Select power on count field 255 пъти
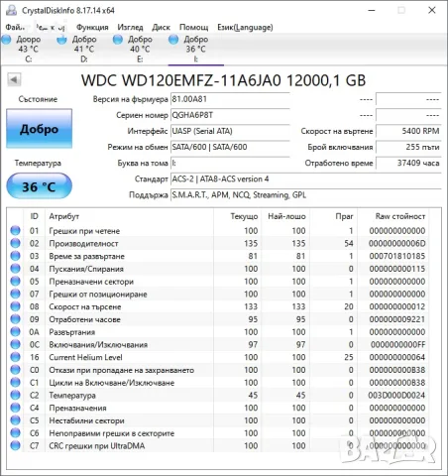Viewport: 448px width, 476px height. click(408, 147)
